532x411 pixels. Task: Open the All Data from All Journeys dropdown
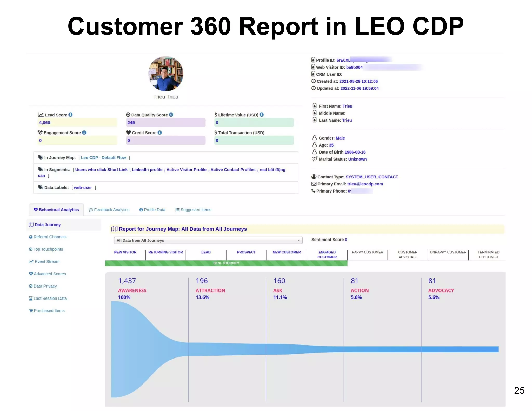click(x=208, y=240)
